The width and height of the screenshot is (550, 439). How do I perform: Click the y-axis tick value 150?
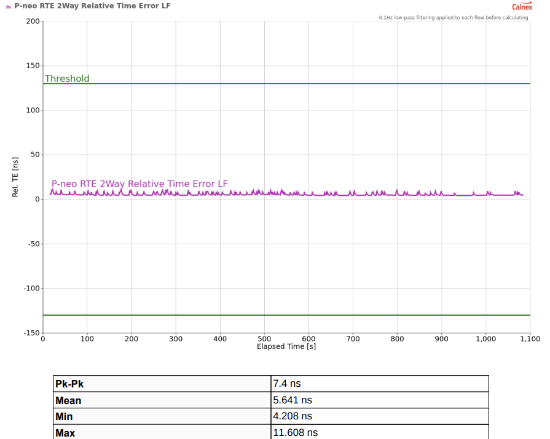(33, 66)
